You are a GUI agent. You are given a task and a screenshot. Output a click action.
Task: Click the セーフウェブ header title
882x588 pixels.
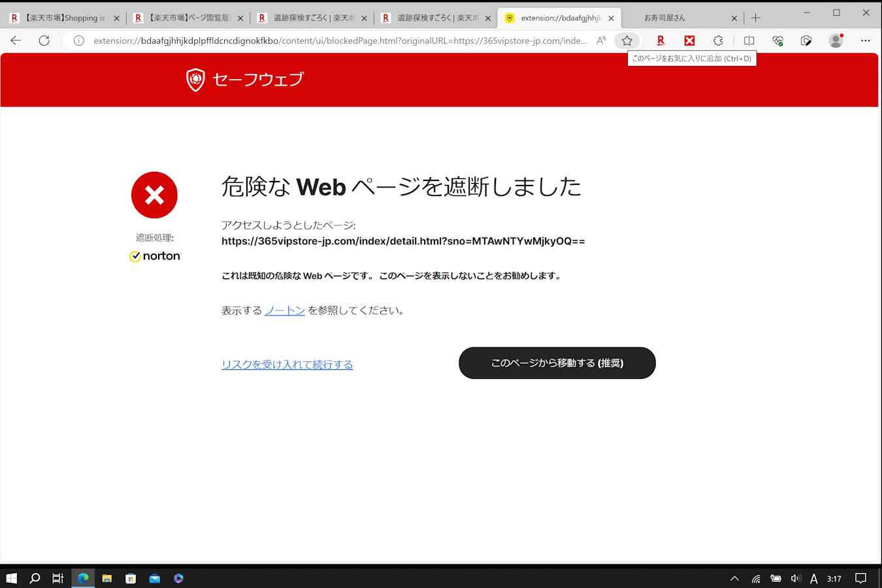[x=258, y=80]
